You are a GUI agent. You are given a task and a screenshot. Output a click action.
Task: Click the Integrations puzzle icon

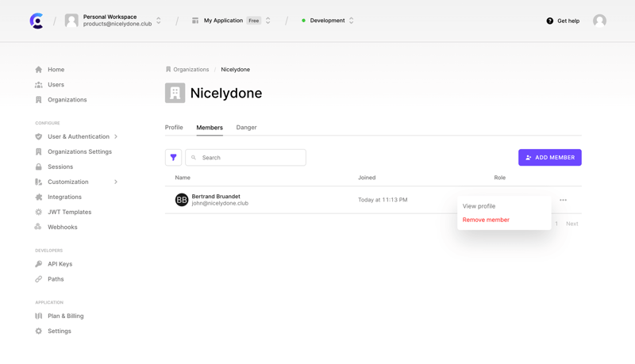(x=38, y=197)
